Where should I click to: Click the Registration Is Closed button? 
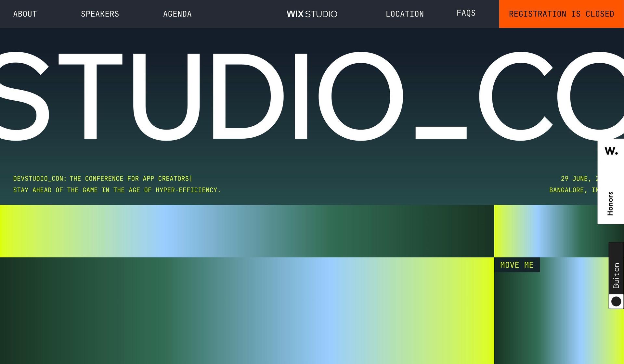tap(561, 14)
